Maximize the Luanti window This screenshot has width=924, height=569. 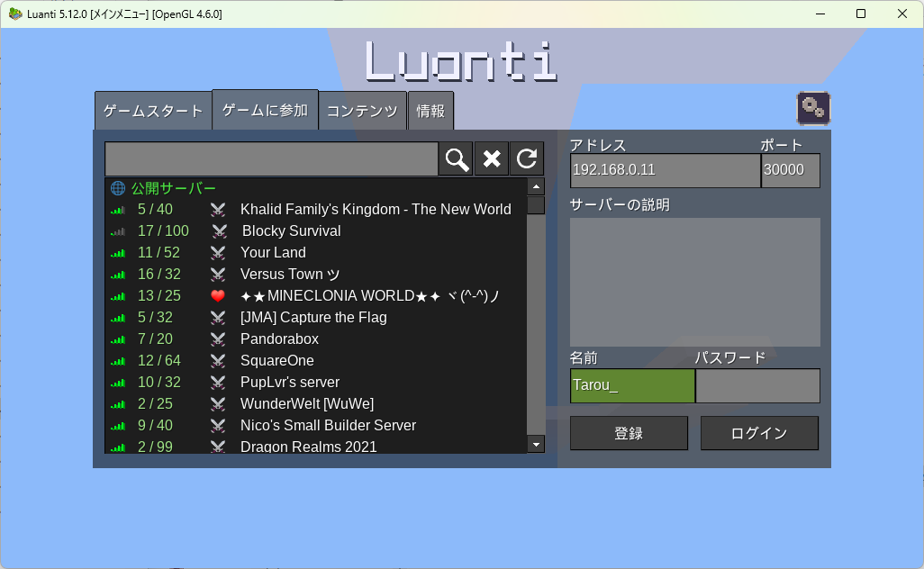tap(861, 14)
